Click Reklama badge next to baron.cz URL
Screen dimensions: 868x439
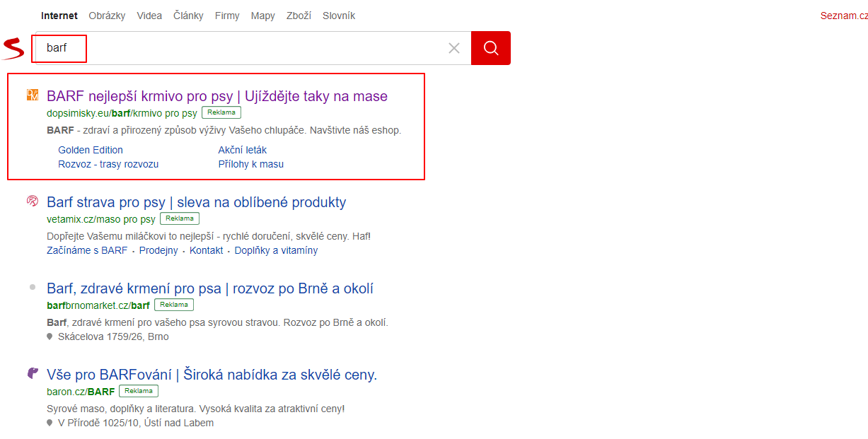click(139, 391)
